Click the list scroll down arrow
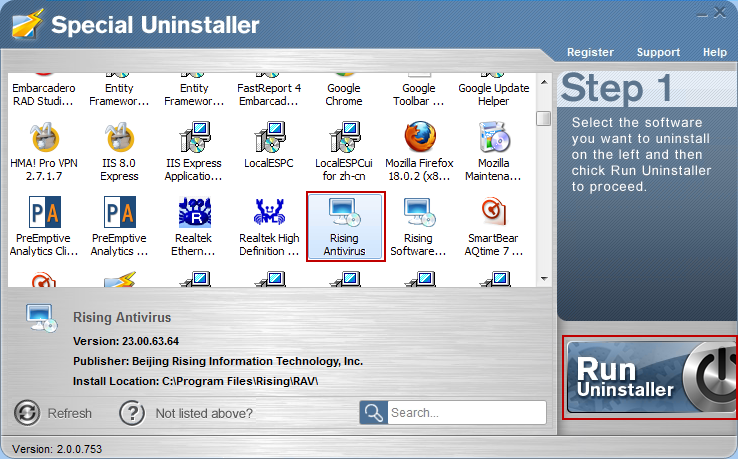Image resolution: width=738 pixels, height=459 pixels. point(544,279)
